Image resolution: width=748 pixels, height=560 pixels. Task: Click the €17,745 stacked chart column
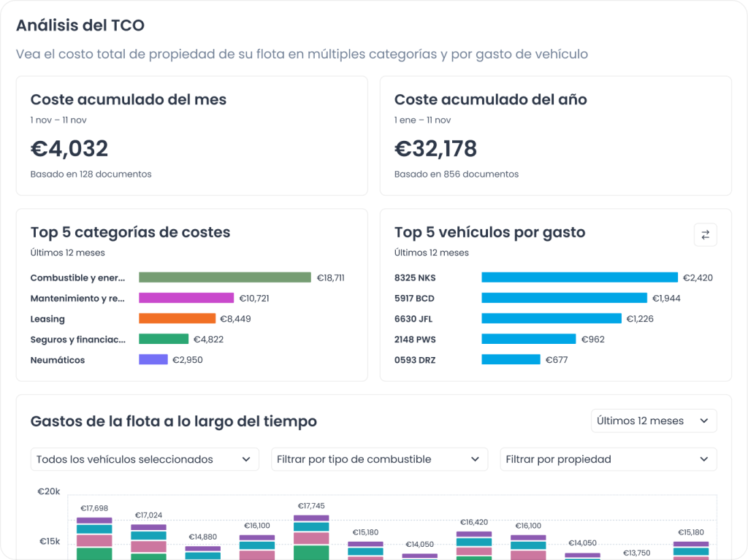[x=311, y=537]
